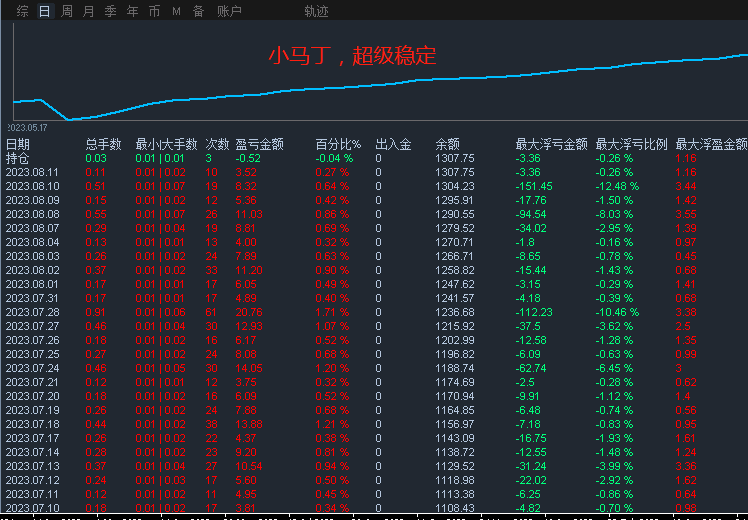Click profit amount 13.88
Screen dimensions: 748x520
249,424
